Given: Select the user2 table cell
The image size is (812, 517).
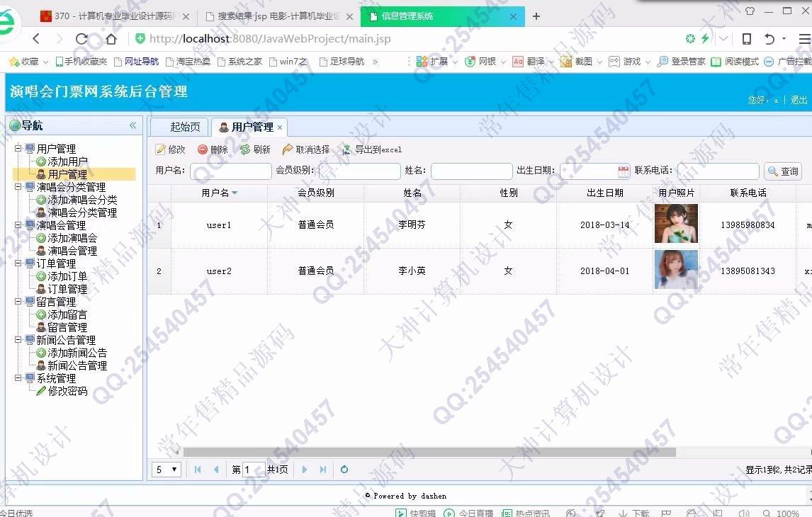Looking at the screenshot, I should (219, 271).
